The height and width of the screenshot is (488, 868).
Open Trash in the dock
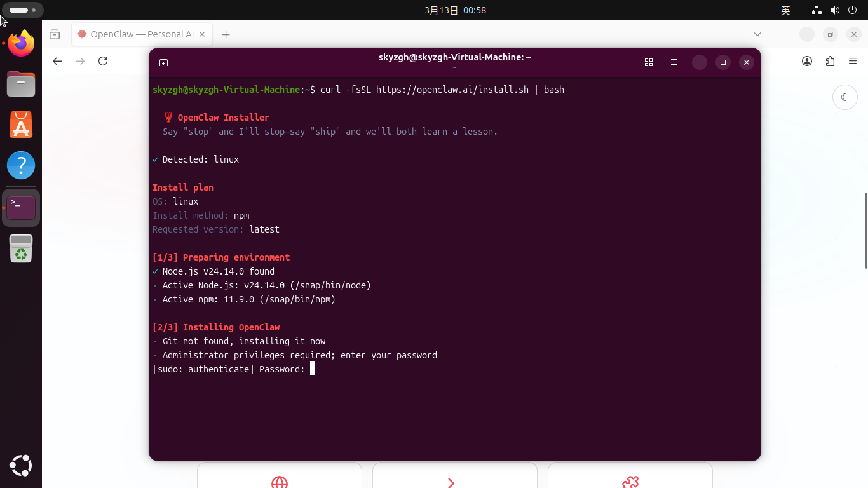pos(21,248)
